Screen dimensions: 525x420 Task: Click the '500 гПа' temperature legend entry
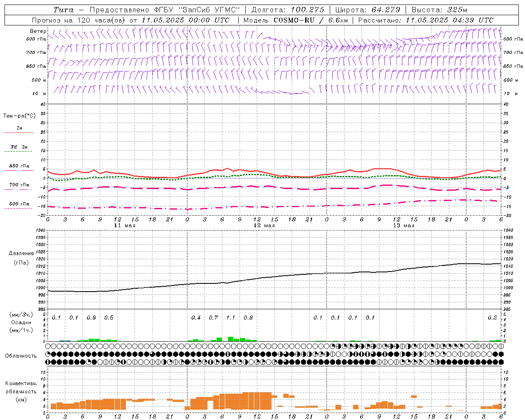point(19,204)
